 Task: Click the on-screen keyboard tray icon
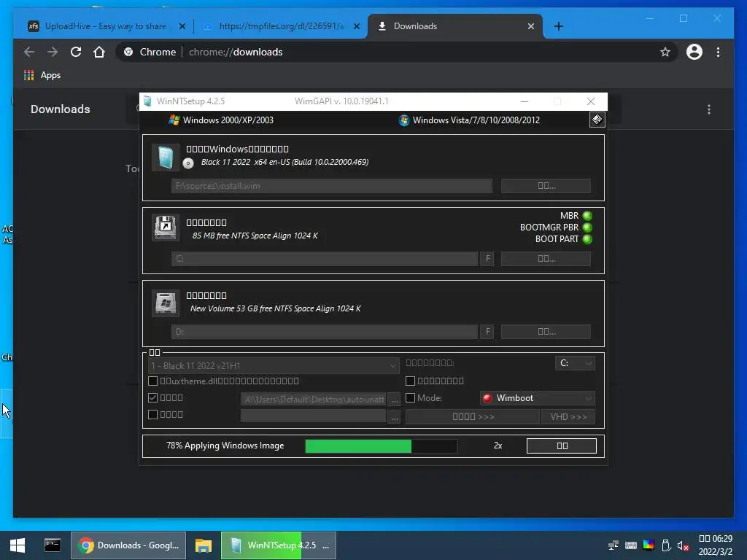coord(631,545)
